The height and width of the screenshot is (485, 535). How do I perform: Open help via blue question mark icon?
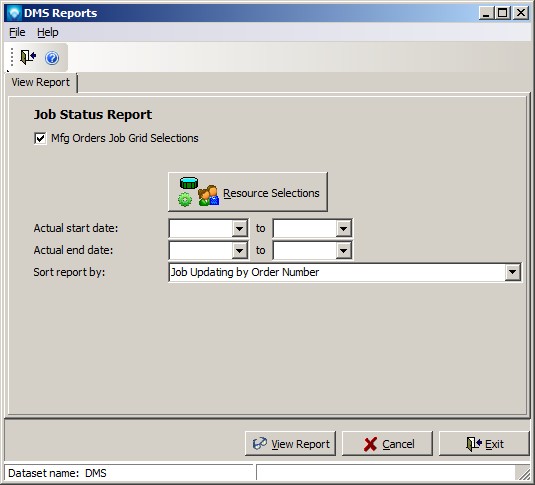(x=52, y=58)
